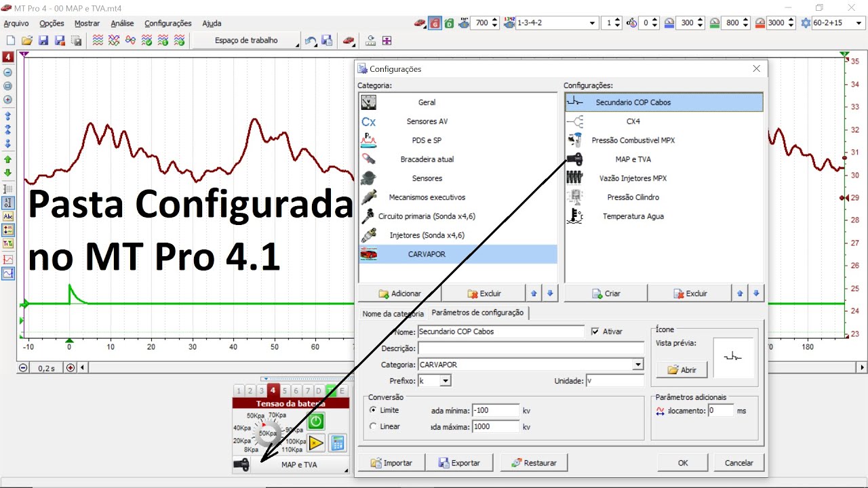Adjust the 700 RPM stepper arrows
The image size is (868, 488).
point(494,23)
